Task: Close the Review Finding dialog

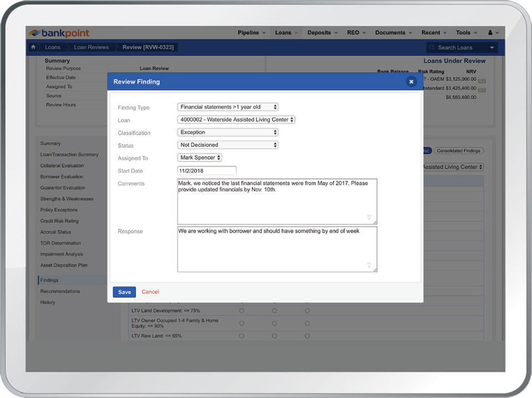Action: (411, 82)
